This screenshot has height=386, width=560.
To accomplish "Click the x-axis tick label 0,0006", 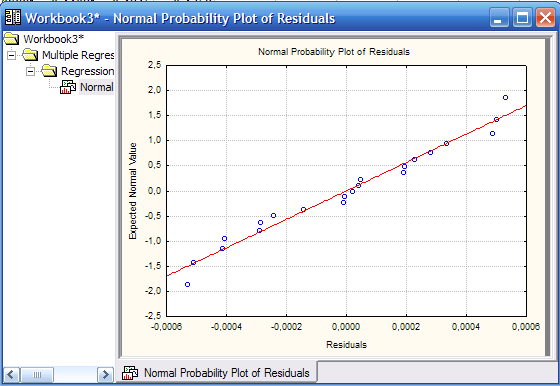I will pyautogui.click(x=526, y=327).
